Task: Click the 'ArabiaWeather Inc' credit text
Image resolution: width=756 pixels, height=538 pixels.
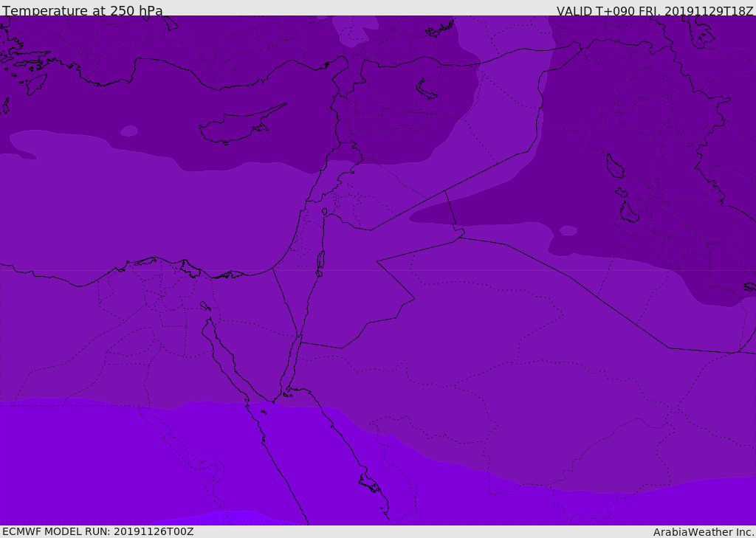Action: [704, 532]
